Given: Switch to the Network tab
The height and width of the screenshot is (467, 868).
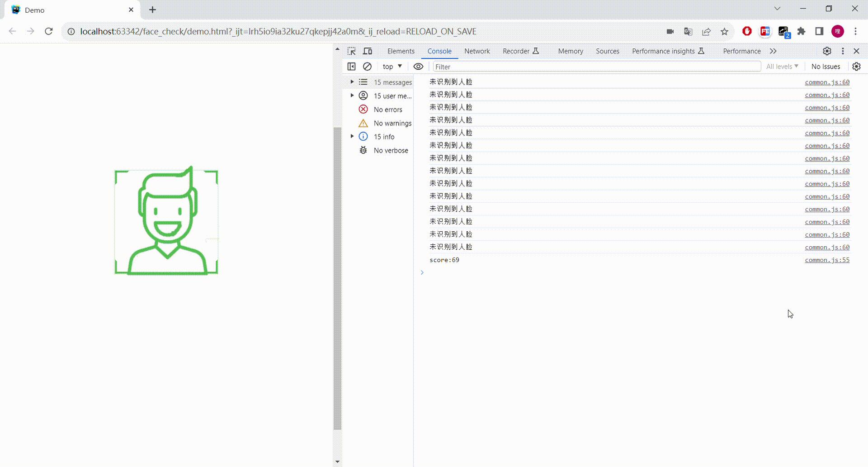Looking at the screenshot, I should [x=477, y=51].
